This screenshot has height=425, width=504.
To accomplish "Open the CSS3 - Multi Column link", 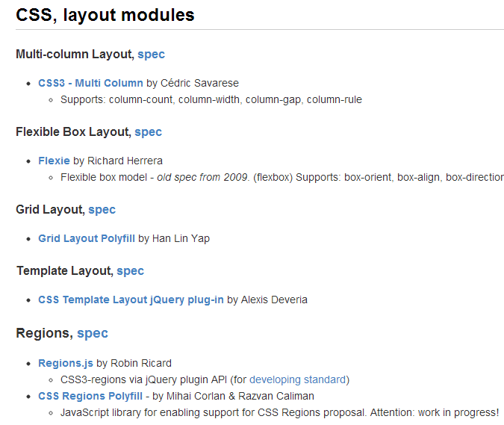I will pos(90,83).
